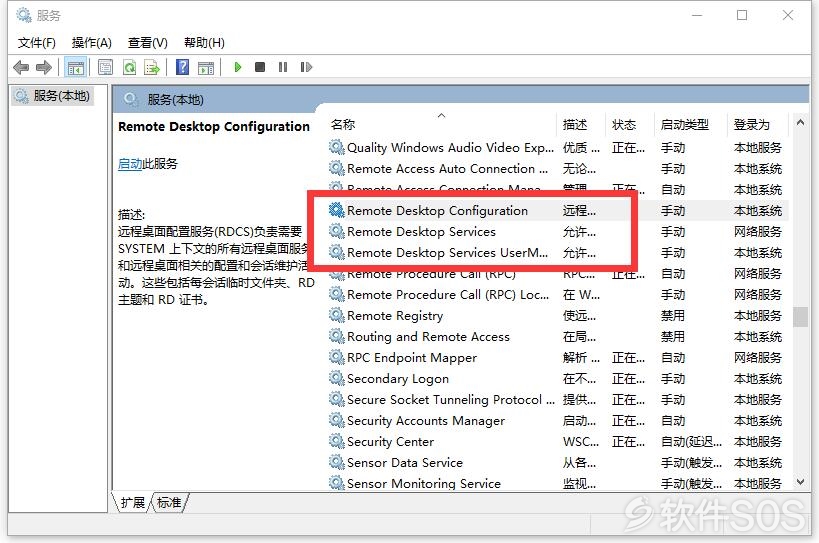
Task: Open the Help question-mark toolbar icon
Action: pyautogui.click(x=182, y=67)
